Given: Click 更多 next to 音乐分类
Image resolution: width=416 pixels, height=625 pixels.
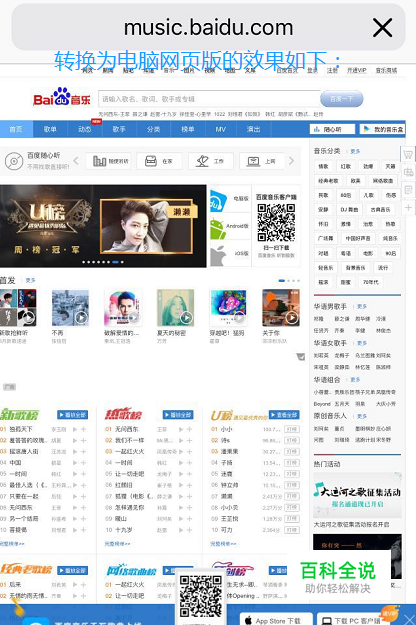Looking at the screenshot, I should [355, 151].
